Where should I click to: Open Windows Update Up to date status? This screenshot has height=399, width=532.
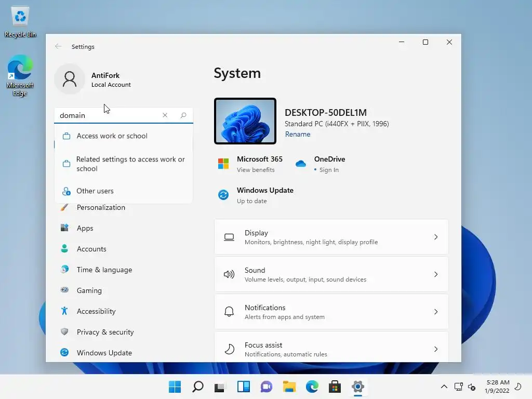pos(256,195)
